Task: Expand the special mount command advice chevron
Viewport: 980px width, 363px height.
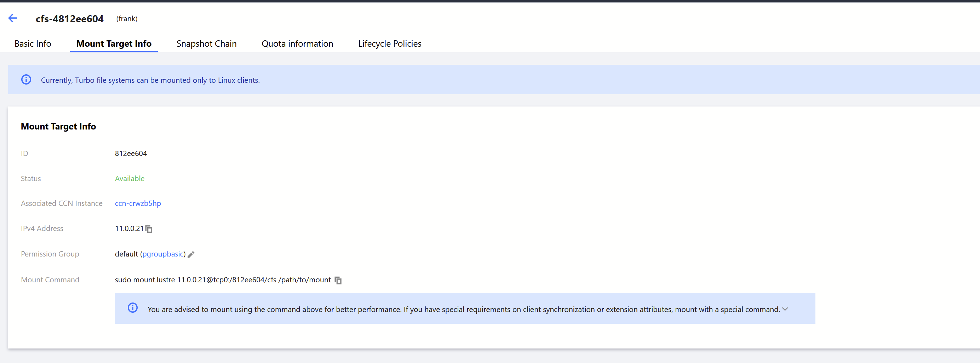Action: tap(785, 309)
